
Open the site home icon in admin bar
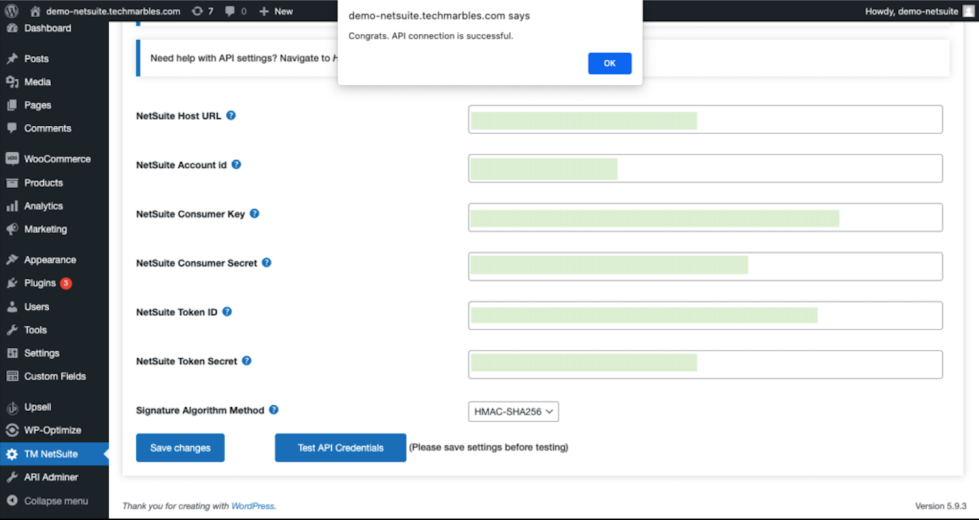(x=35, y=11)
